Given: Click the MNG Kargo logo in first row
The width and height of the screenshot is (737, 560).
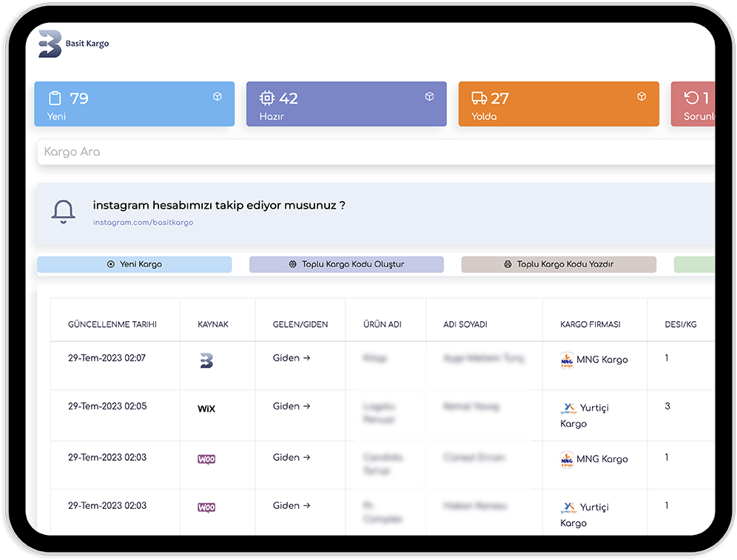Looking at the screenshot, I should tap(567, 360).
